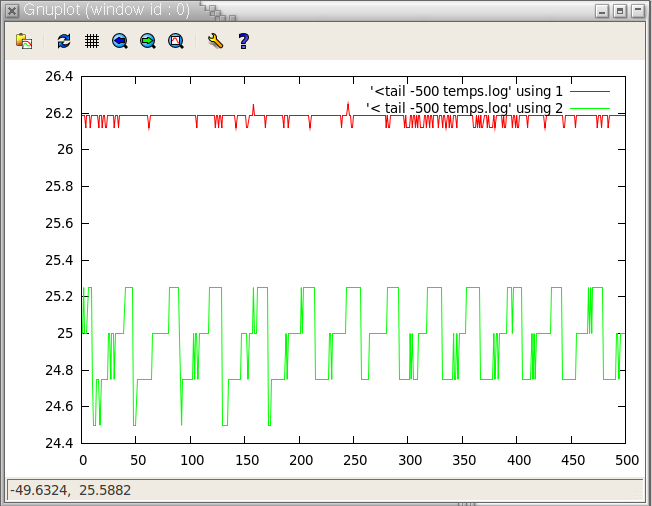Click the status bar coordinates -49.6324, 25.5882
Image resolution: width=652 pixels, height=506 pixels.
pyautogui.click(x=70, y=490)
